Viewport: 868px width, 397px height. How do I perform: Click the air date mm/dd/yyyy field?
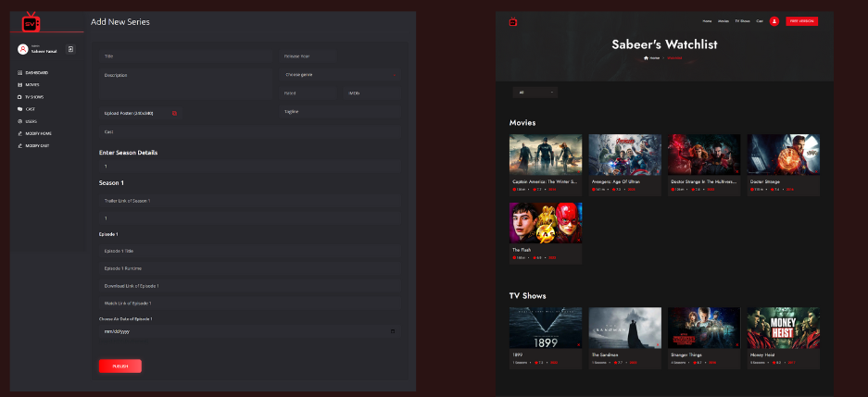250,331
